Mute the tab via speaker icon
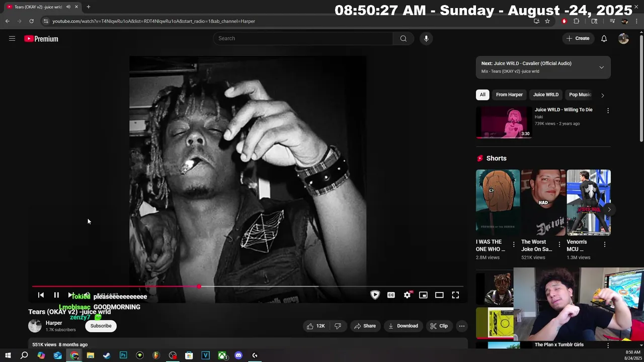The image size is (644, 362). pos(68,7)
